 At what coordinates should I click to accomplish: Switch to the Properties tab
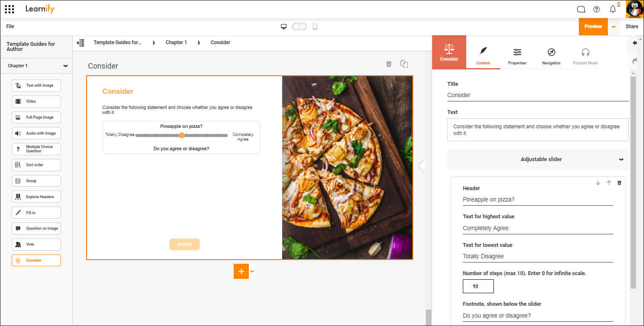pyautogui.click(x=517, y=56)
